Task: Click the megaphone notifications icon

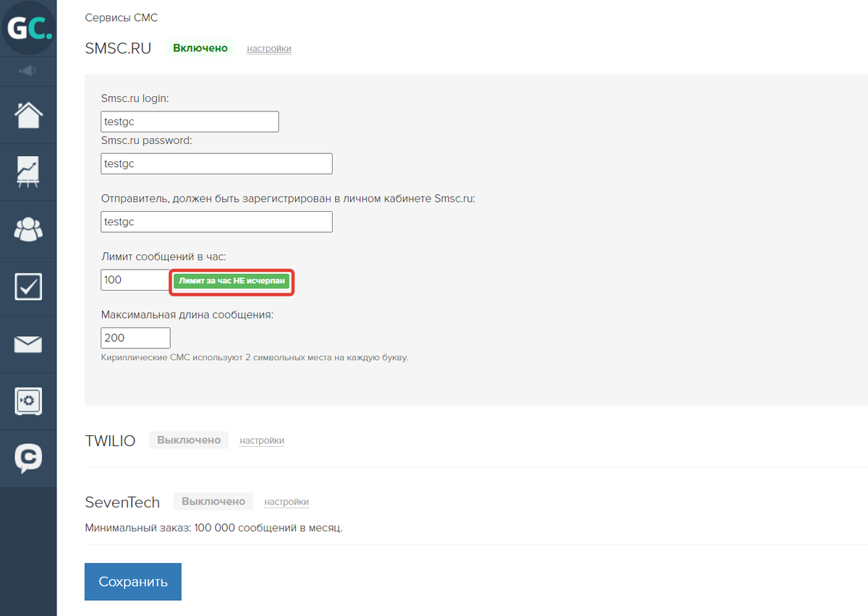Action: pyautogui.click(x=28, y=71)
